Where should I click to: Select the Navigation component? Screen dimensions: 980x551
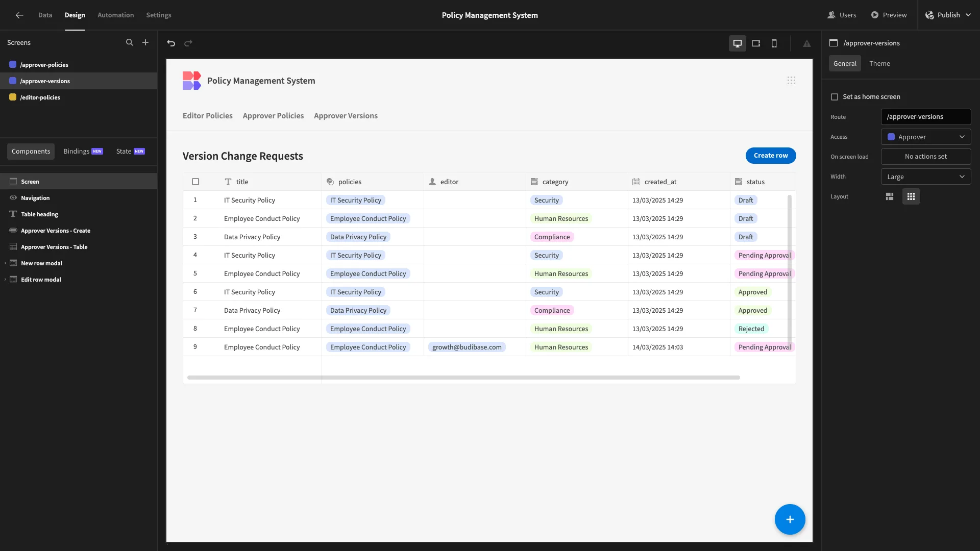79,198
